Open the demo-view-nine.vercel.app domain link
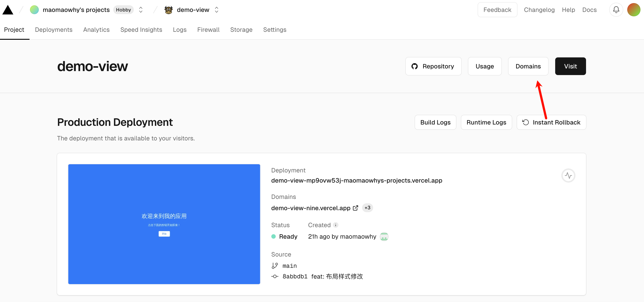This screenshot has width=644, height=302. [x=311, y=208]
